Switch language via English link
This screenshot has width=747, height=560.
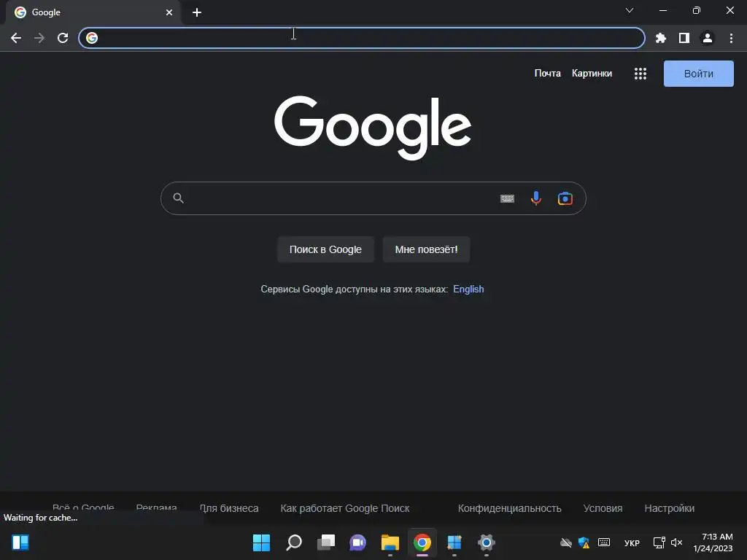[x=468, y=289]
